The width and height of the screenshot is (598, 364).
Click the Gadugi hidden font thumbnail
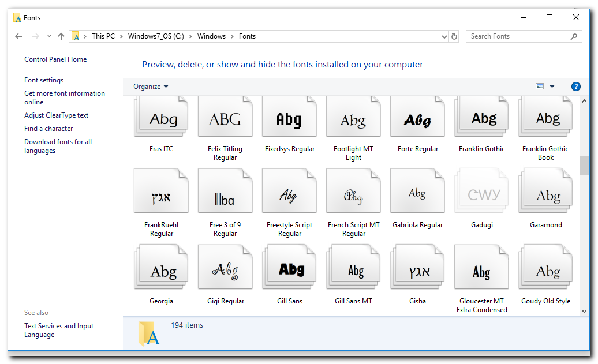point(481,196)
